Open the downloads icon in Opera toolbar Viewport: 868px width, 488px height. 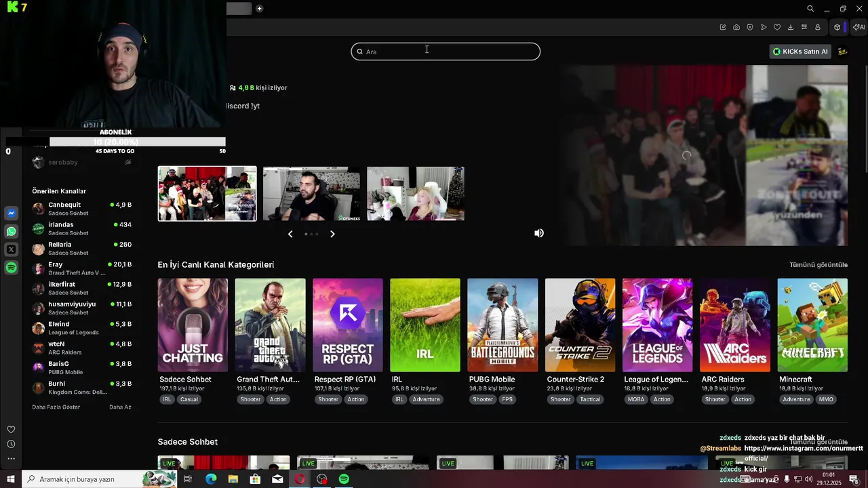tap(791, 27)
